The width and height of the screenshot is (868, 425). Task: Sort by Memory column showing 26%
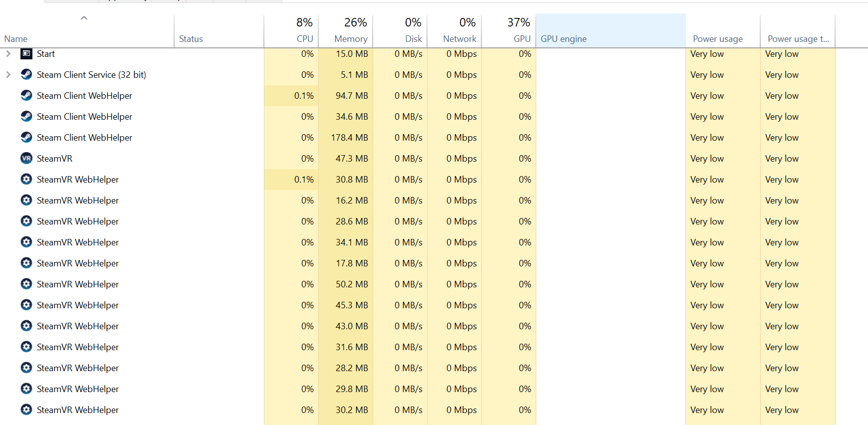point(346,31)
